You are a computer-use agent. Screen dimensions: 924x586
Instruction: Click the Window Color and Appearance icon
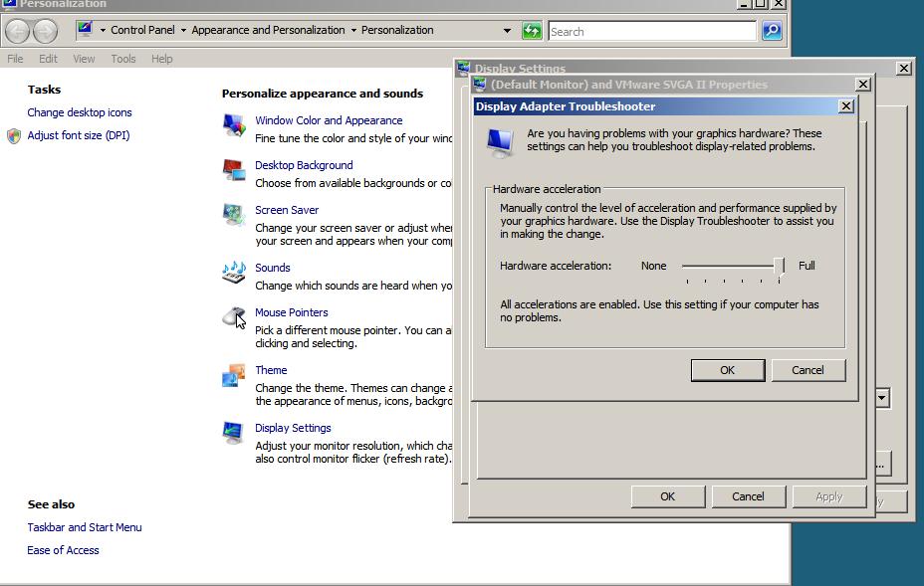(234, 125)
